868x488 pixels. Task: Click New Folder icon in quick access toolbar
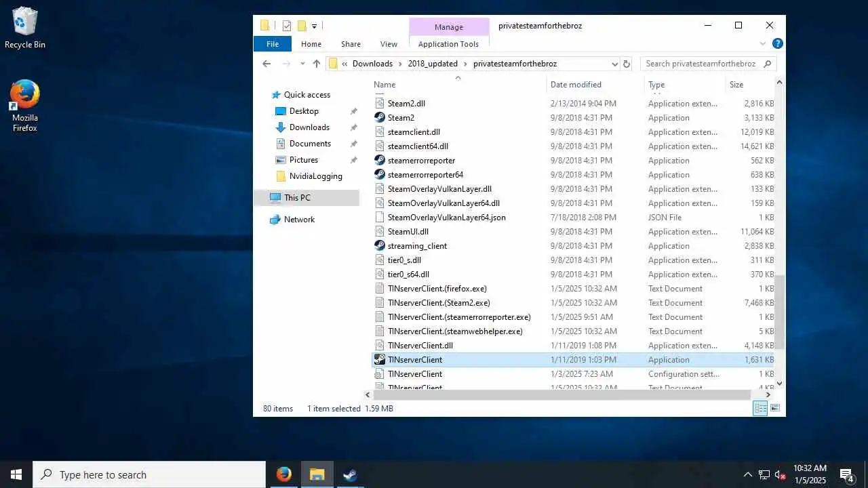(302, 26)
